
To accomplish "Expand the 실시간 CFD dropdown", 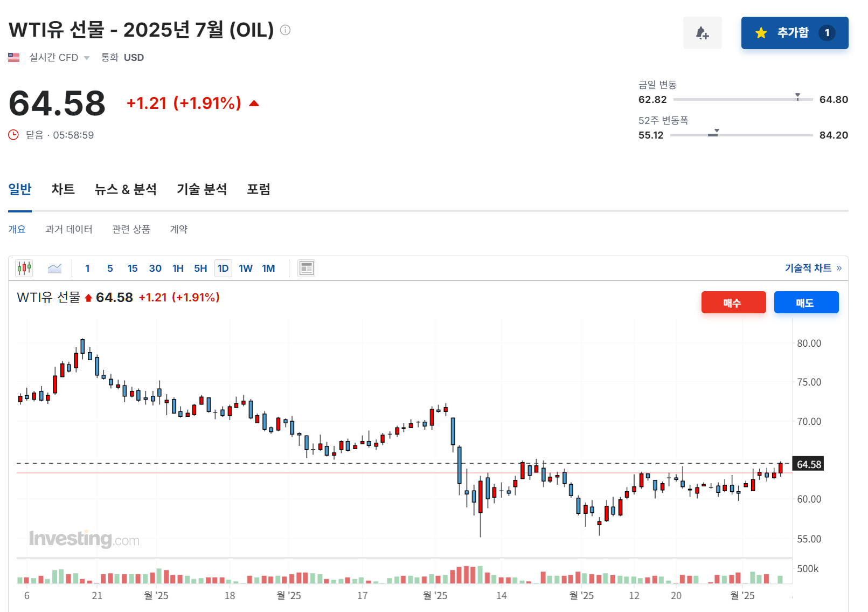I will coord(87,57).
